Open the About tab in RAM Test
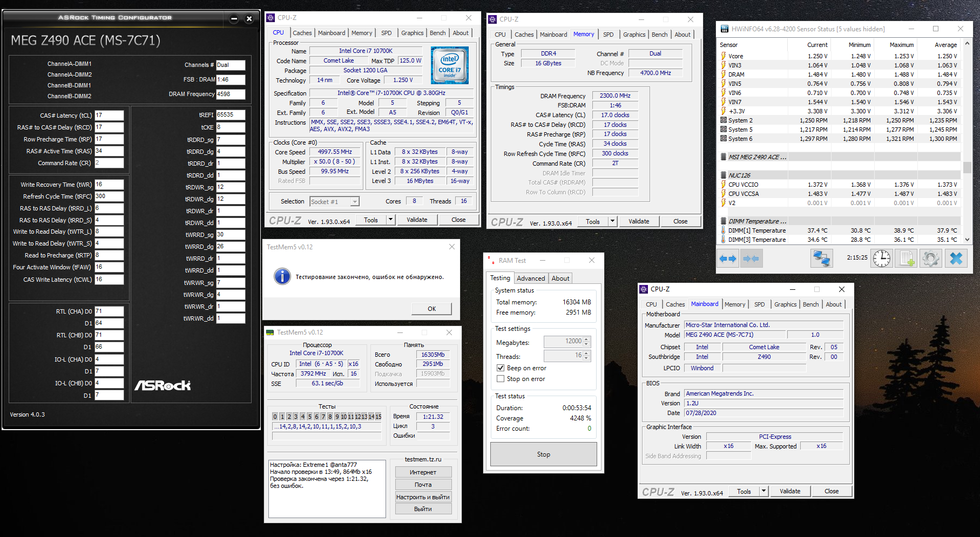 click(560, 278)
